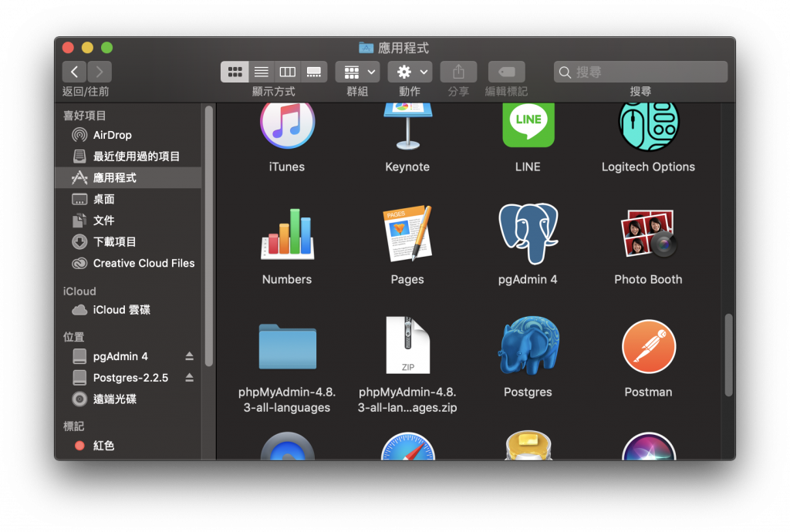Select the Applications (應用程式) sidebar item
Viewport: 790px width, 532px height.
pos(129,177)
